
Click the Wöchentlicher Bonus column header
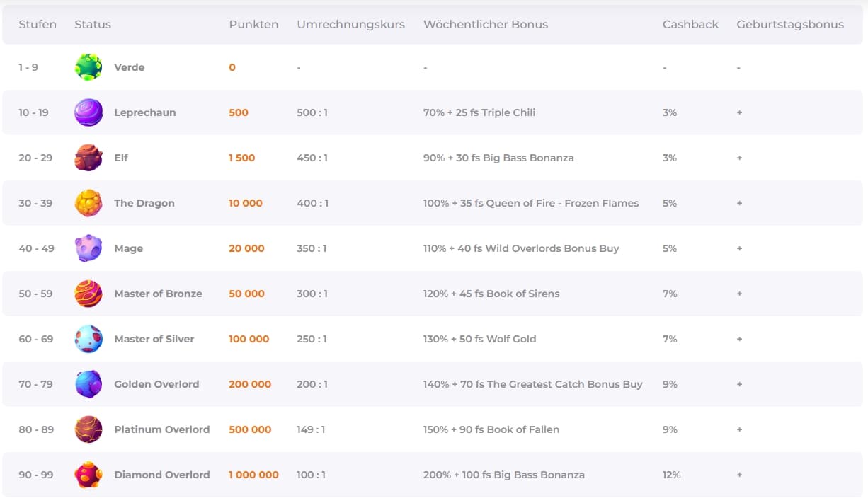pyautogui.click(x=485, y=24)
